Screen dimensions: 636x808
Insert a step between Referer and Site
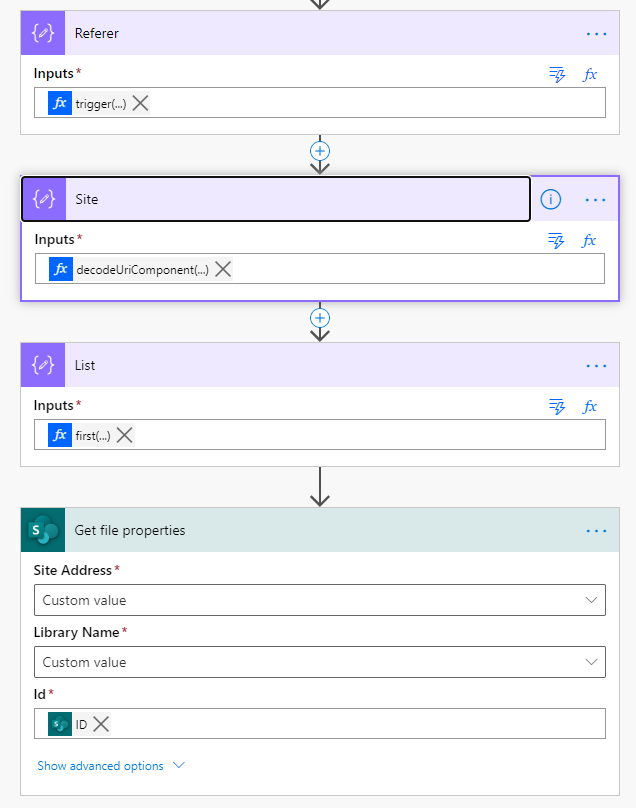pos(320,151)
